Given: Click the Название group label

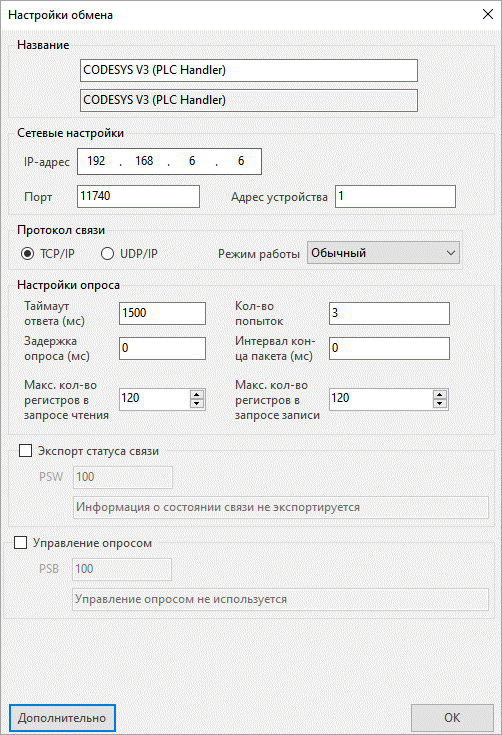Looking at the screenshot, I should pos(43,45).
